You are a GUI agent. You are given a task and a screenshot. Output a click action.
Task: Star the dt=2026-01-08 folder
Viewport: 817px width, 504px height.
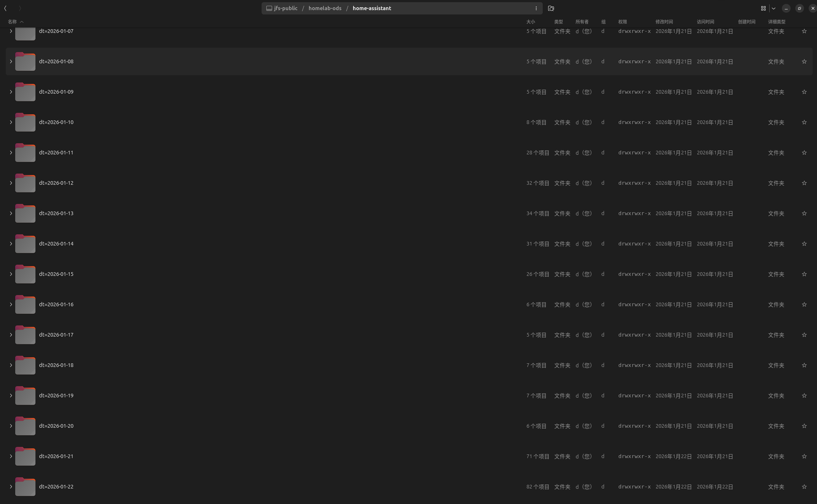(x=804, y=61)
